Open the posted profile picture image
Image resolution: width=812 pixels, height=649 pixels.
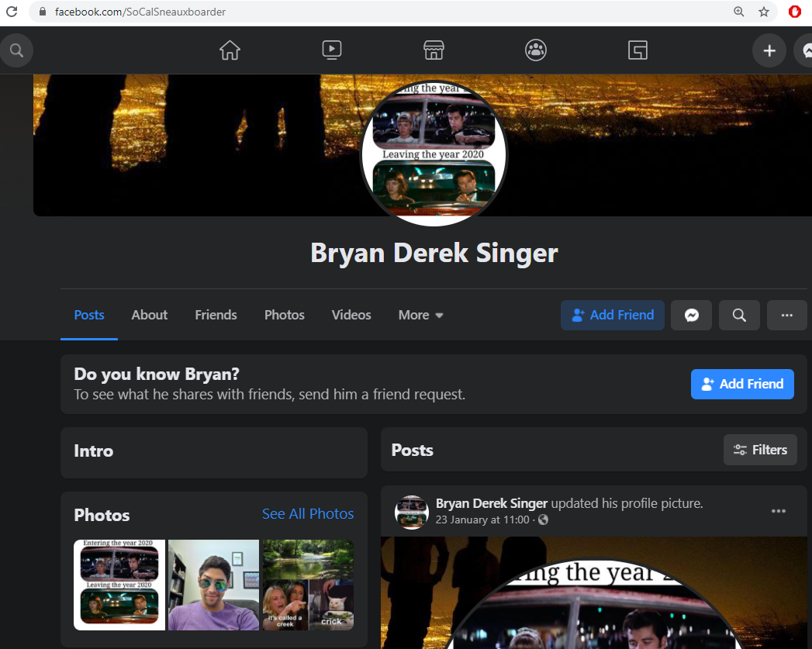tap(594, 593)
